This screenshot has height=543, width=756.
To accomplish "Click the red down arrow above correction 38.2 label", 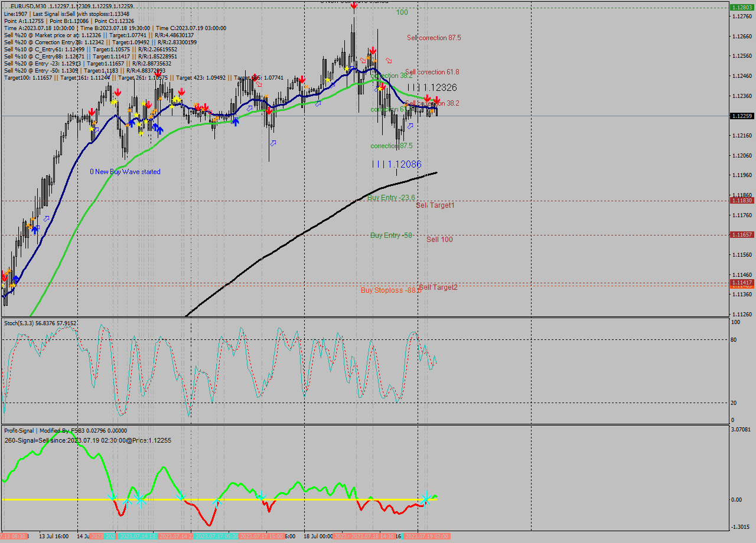I will (x=372, y=52).
